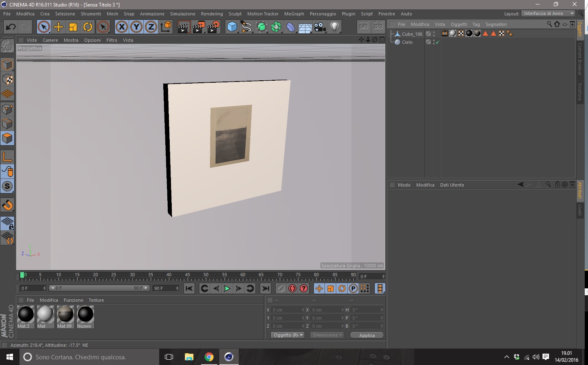Open the Texture menu in material manager
Viewport: 588px width, 365px height.
(x=96, y=300)
